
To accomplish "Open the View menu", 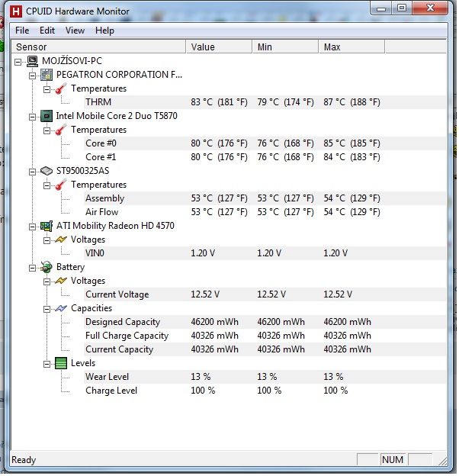I will (75, 31).
